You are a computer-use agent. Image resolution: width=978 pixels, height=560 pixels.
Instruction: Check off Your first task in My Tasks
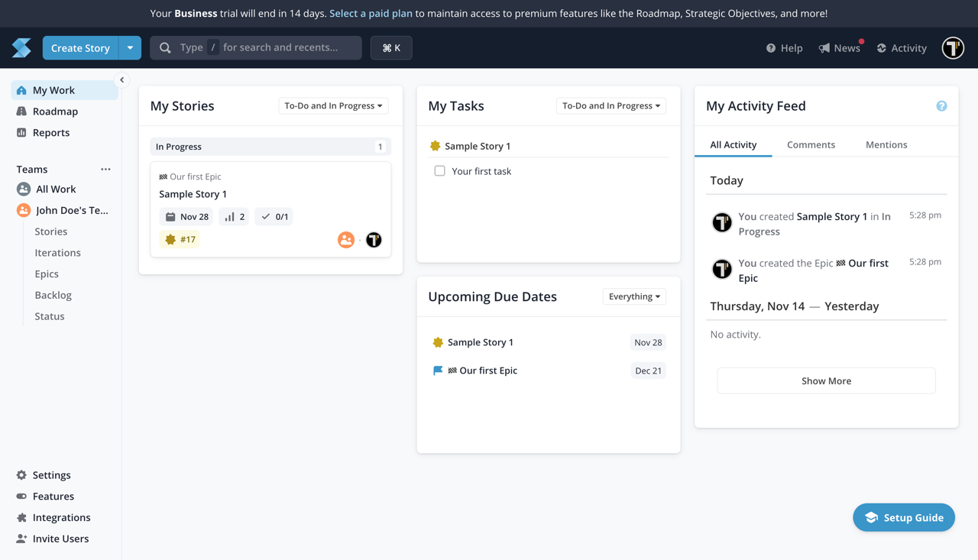439,170
